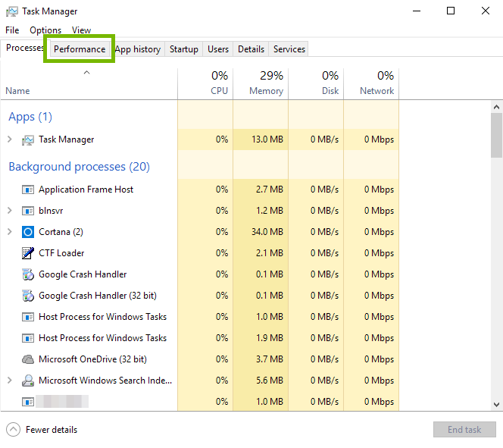This screenshot has width=503, height=448.
Task: Minimize the Task Manager window
Action: click(x=417, y=11)
